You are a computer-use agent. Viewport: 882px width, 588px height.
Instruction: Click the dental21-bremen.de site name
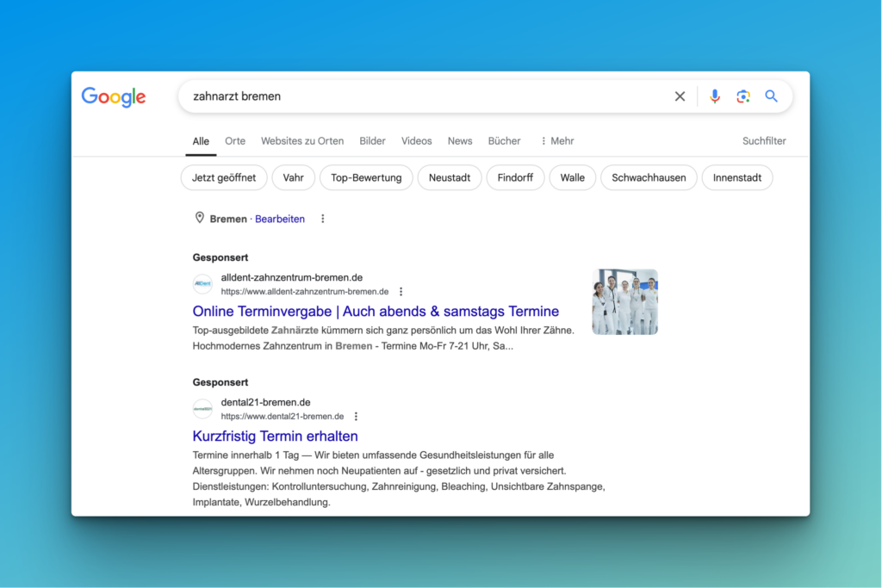(265, 403)
